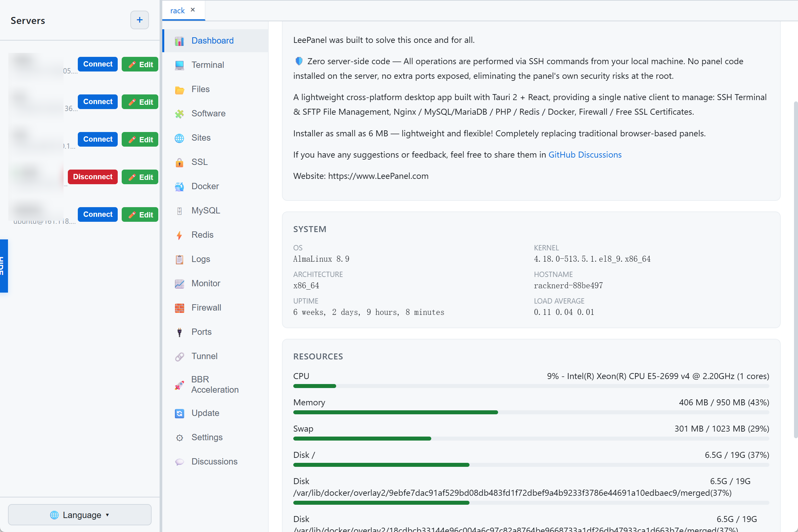
Task: Edit the server ending in .1…
Action: click(x=140, y=139)
